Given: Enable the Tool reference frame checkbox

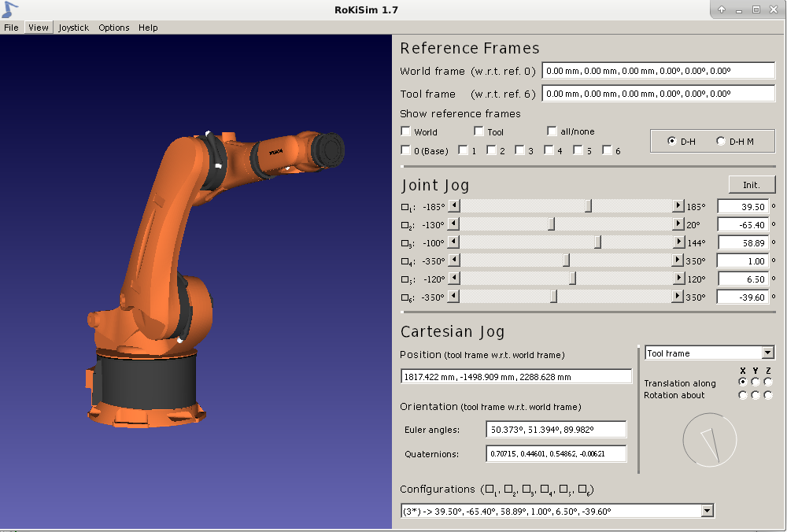Looking at the screenshot, I should (x=478, y=131).
